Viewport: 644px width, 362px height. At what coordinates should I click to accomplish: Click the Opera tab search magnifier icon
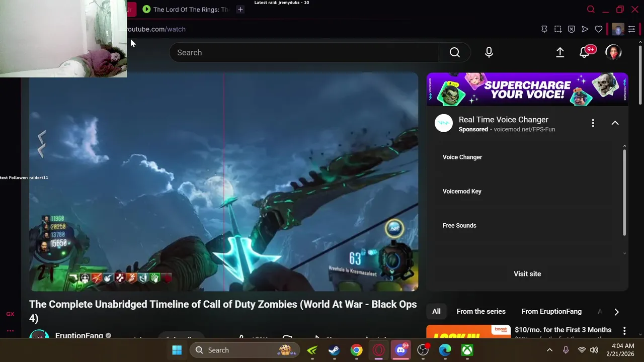[x=591, y=9]
